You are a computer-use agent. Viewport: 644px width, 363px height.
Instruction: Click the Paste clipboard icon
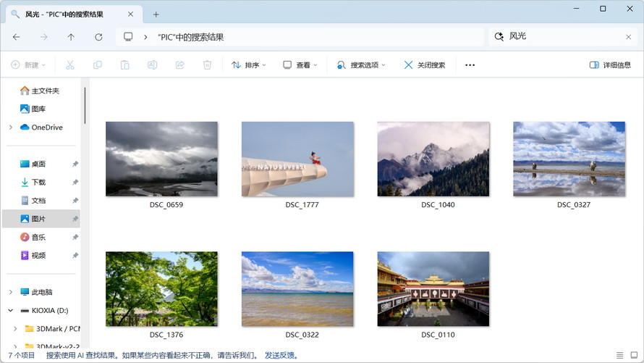[124, 65]
